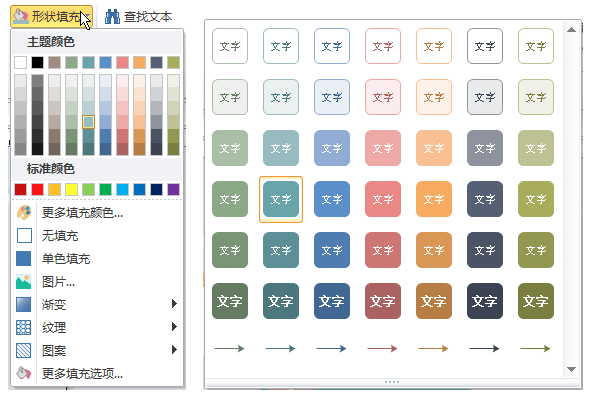Select the orange arrow line style
This screenshot has width=600, height=400.
(434, 348)
